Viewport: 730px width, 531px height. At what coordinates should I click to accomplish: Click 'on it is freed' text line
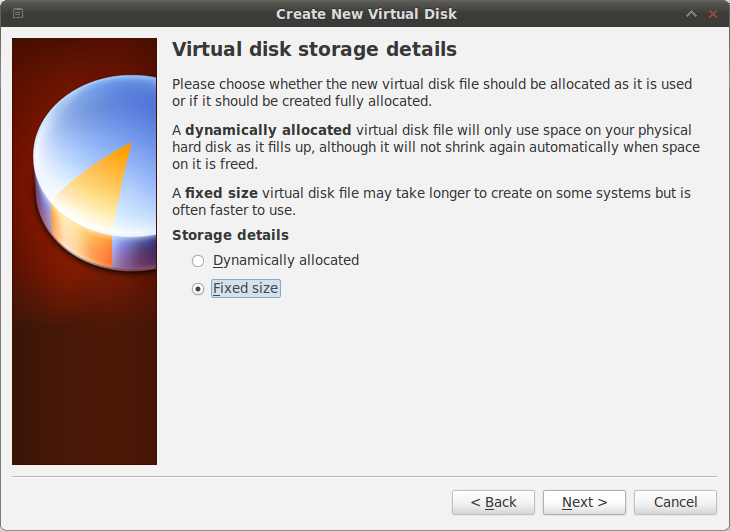point(215,164)
